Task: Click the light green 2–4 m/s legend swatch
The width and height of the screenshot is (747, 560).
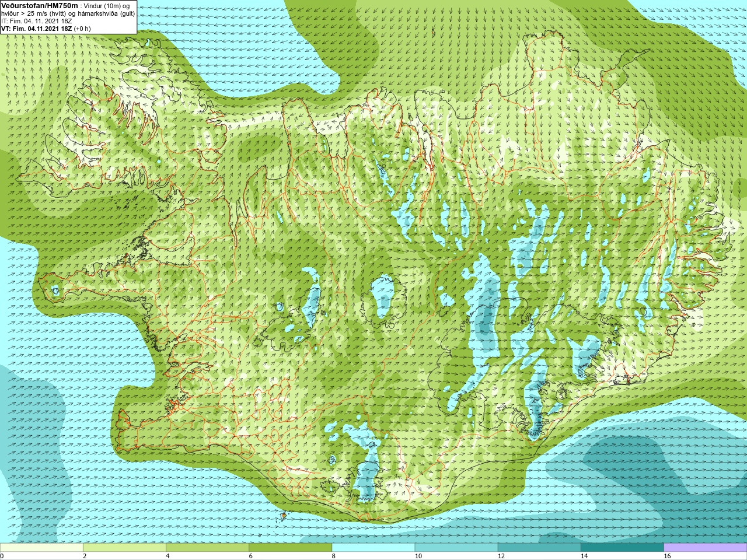Action: pos(124,548)
